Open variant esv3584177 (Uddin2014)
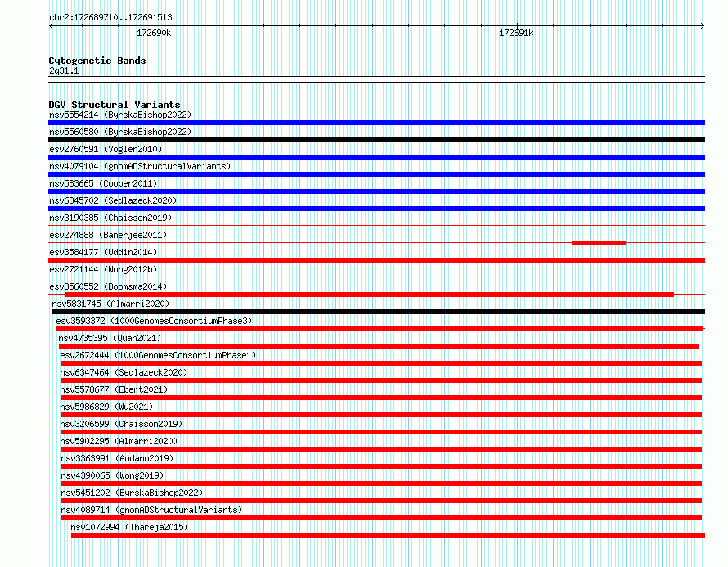 103,252
